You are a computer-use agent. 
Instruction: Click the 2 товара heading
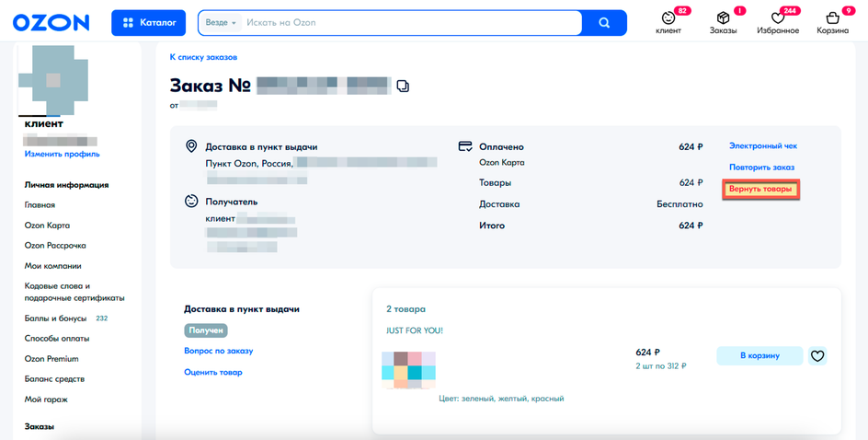click(x=405, y=309)
